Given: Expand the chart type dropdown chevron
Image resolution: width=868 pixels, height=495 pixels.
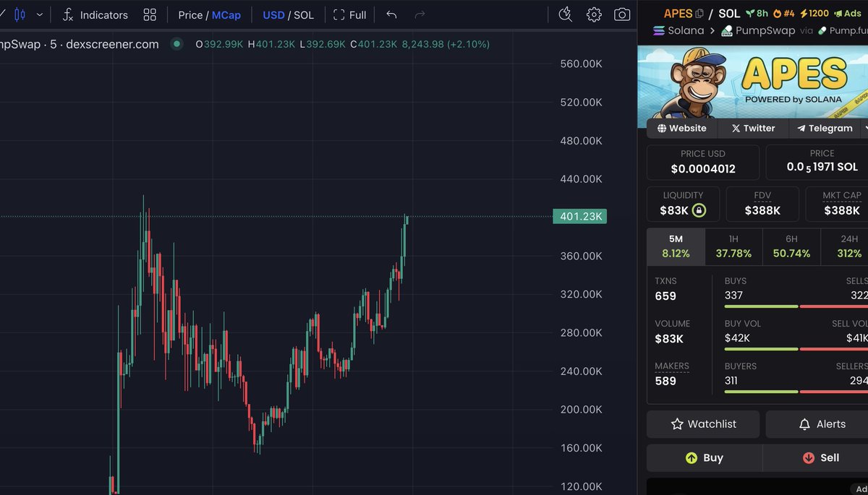Looking at the screenshot, I should tap(39, 14).
